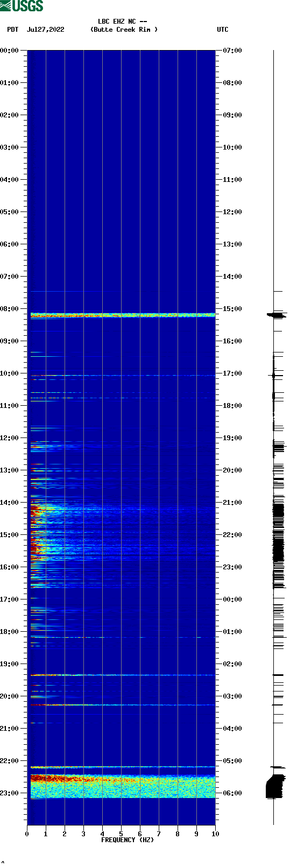297x868 pixels.
Task: Click the PDT '18:00' time label
Action: (x=10, y=632)
